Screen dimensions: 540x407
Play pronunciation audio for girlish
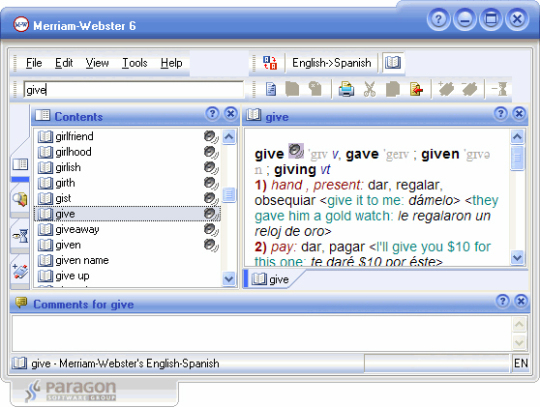pyautogui.click(x=210, y=168)
